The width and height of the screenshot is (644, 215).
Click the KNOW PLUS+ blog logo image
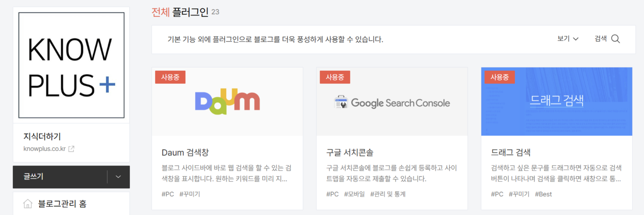72,65
